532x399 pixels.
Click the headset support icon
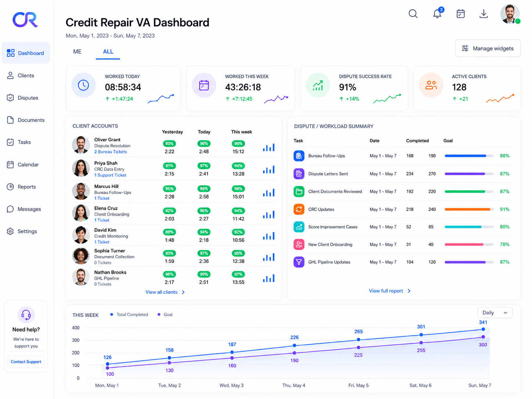pos(26,314)
